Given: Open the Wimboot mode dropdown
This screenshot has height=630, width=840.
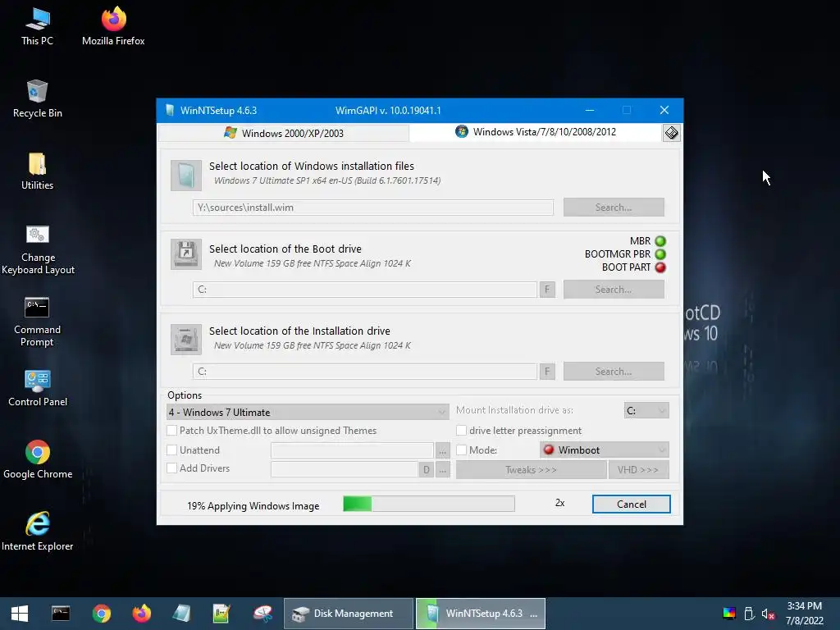Looking at the screenshot, I should point(605,450).
